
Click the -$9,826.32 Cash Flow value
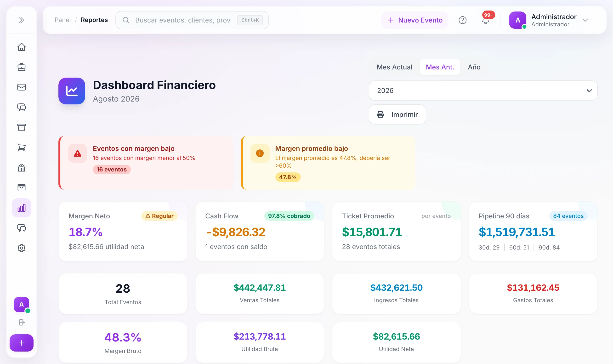236,232
